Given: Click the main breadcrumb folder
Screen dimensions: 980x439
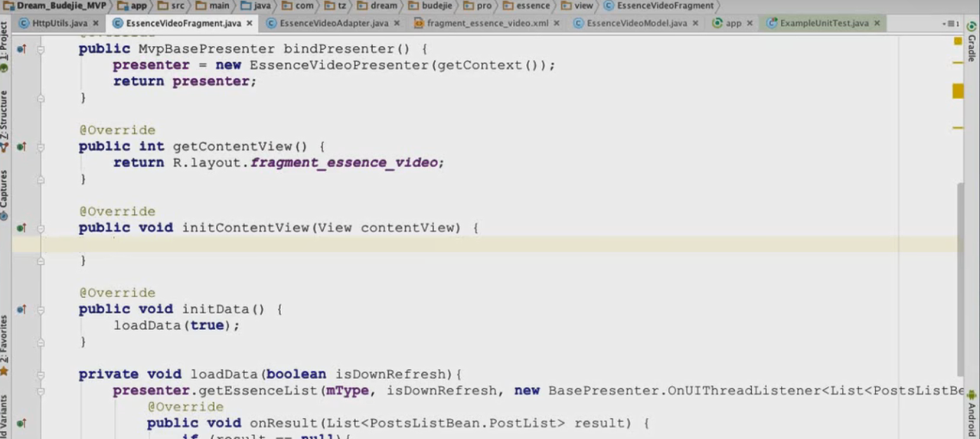Looking at the screenshot, I should pos(212,5).
